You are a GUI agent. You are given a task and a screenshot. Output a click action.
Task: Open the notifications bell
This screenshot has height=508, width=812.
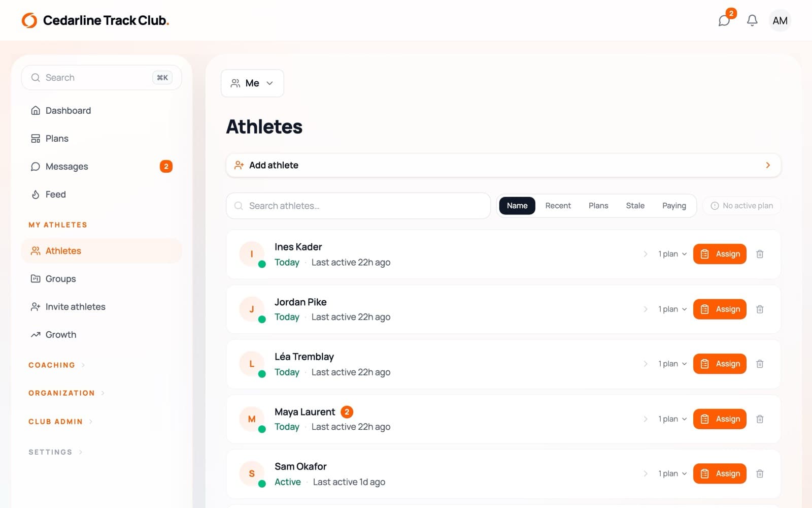[752, 20]
